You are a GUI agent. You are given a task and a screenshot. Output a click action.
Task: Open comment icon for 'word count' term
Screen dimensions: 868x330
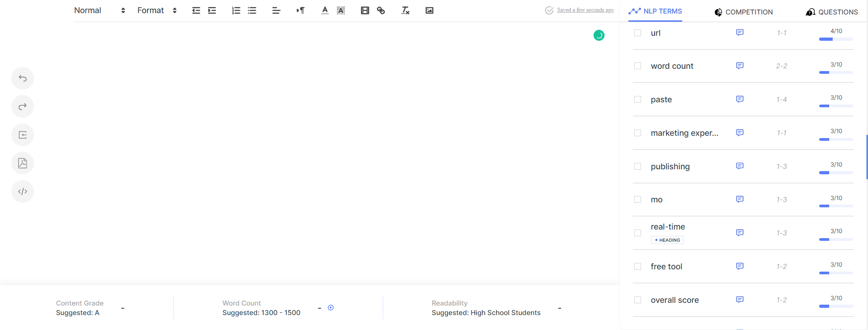pyautogui.click(x=740, y=66)
